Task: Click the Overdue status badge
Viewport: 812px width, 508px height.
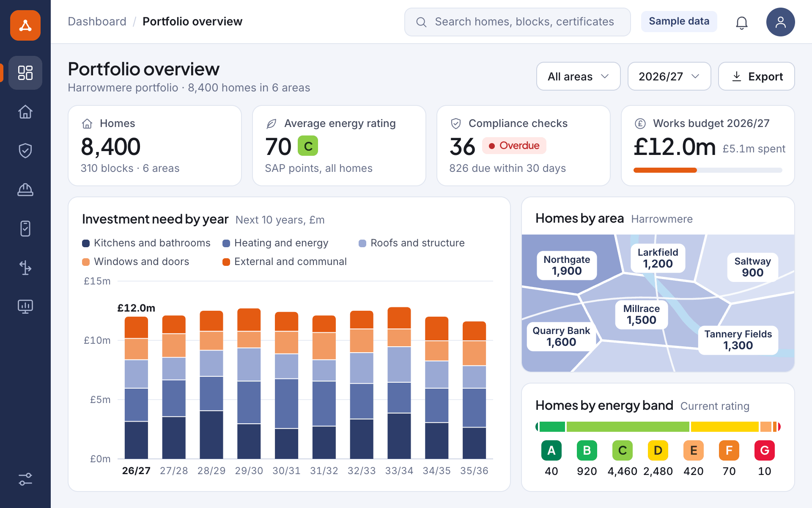Action: point(514,146)
